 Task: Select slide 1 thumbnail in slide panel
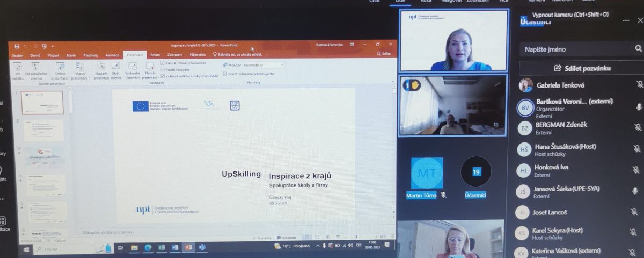42,103
